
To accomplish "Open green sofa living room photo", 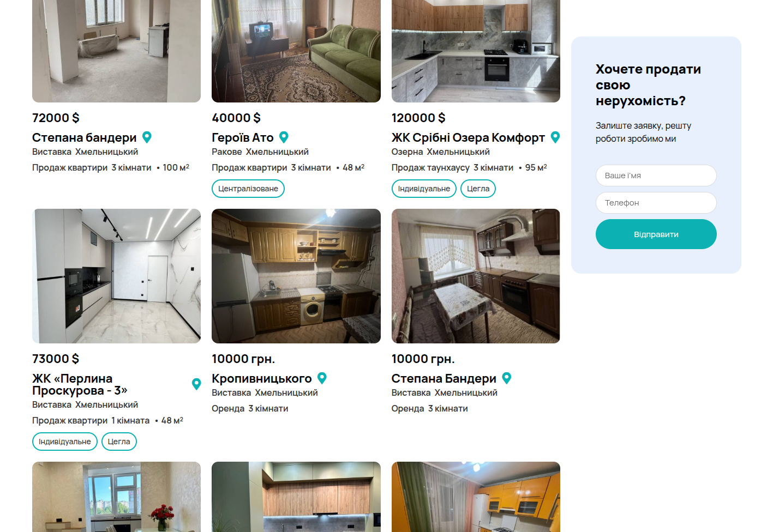I will pos(296,51).
